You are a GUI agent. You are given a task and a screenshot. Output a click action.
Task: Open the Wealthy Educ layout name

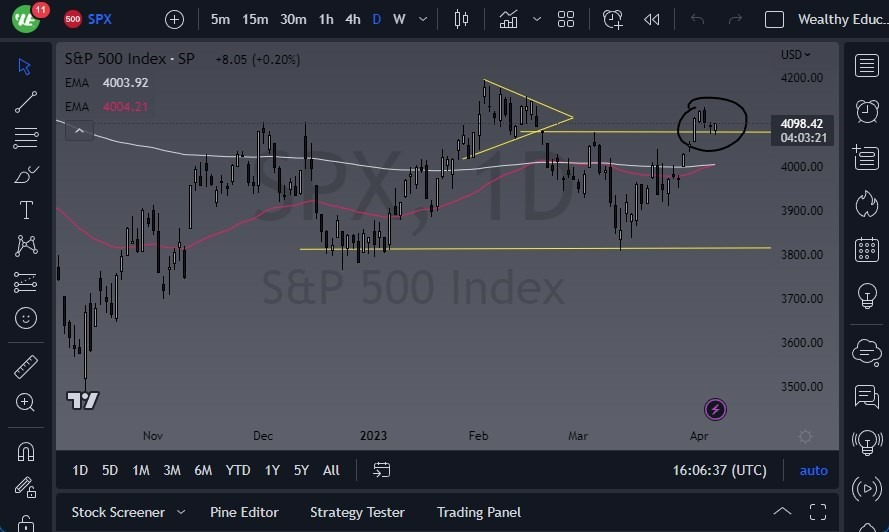843,20
